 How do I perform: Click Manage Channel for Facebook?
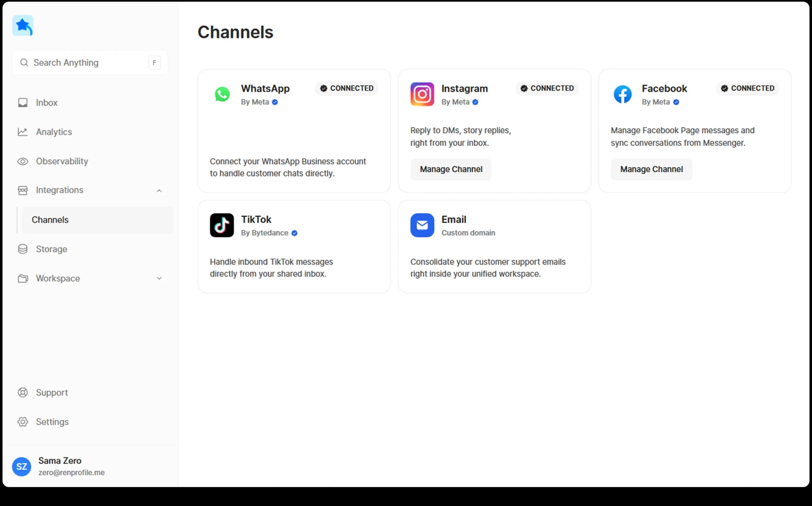pyautogui.click(x=651, y=169)
